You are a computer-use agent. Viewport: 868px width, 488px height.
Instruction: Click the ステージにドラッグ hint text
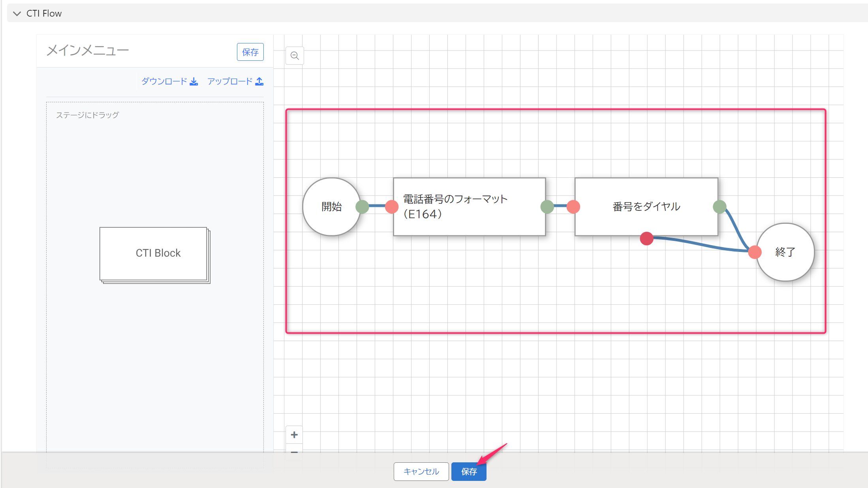[x=87, y=115]
